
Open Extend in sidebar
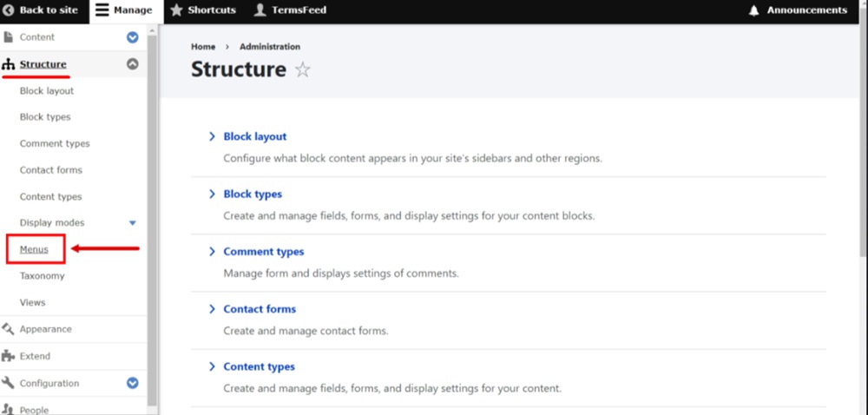tap(35, 356)
